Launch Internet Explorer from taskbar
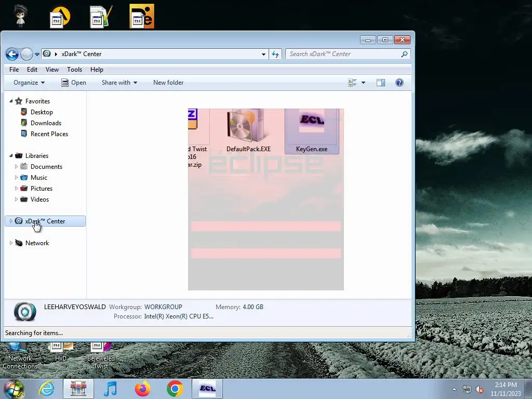The width and height of the screenshot is (532, 399). 46,389
